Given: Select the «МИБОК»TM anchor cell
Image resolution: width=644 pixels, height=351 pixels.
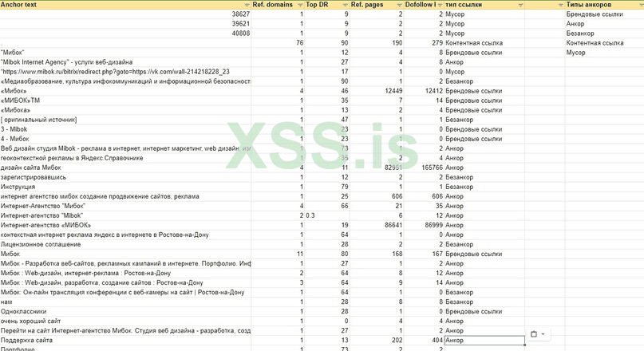Looking at the screenshot, I should coord(125,101).
